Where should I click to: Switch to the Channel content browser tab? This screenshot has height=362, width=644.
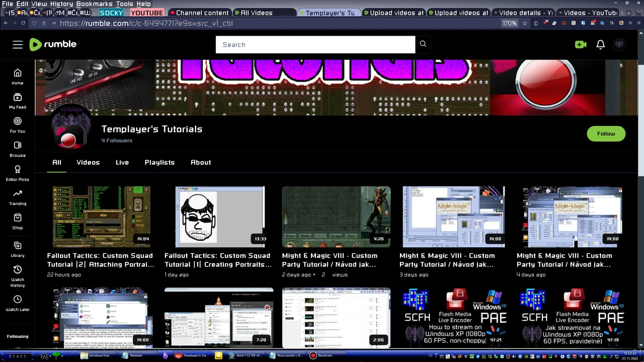coord(199,13)
